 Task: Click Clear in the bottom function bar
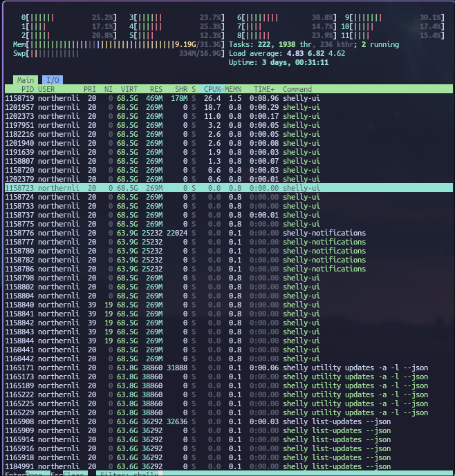pos(75,474)
